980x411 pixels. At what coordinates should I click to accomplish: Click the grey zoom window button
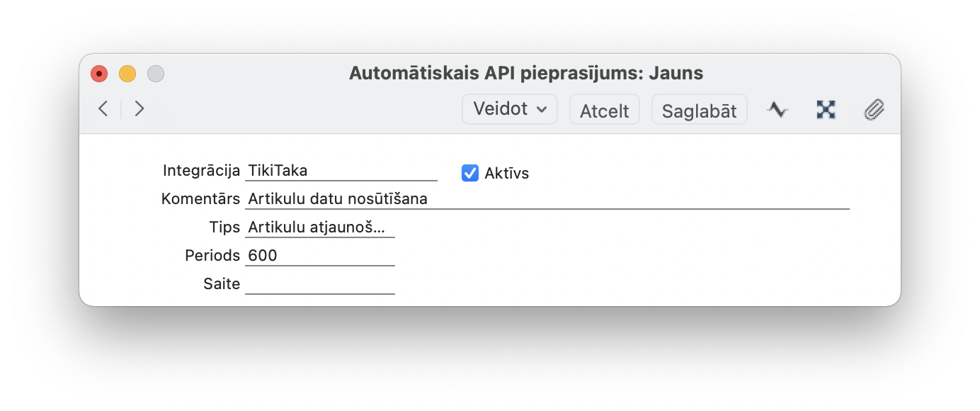click(x=156, y=73)
